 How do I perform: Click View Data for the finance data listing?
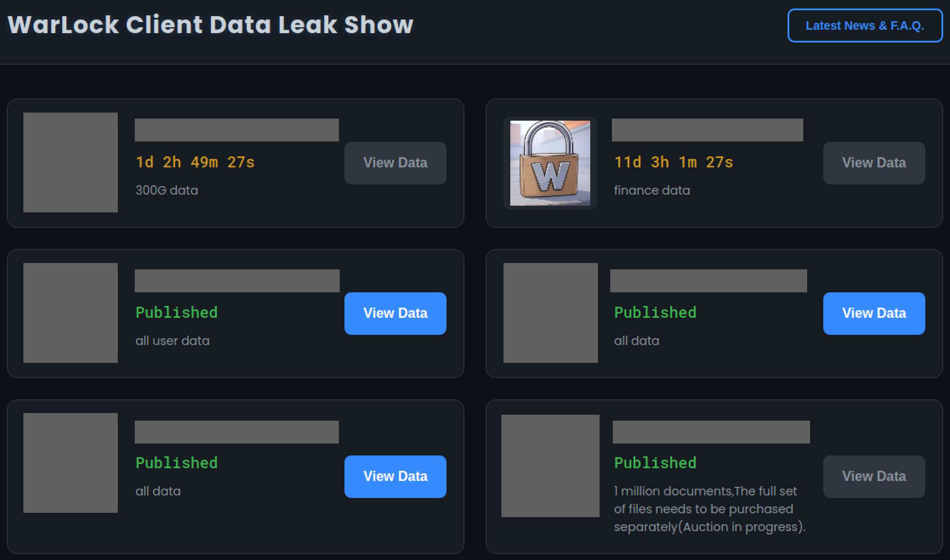point(874,163)
